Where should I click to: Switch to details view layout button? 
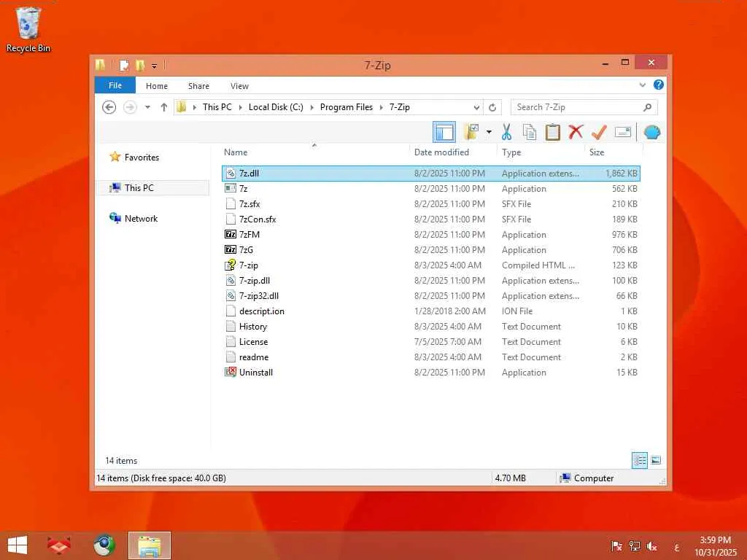coord(639,461)
